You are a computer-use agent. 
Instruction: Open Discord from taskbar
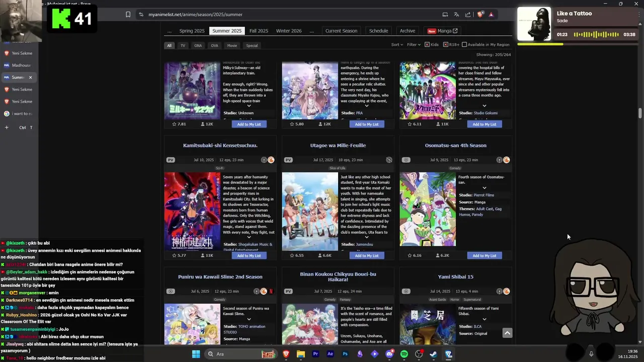click(x=389, y=354)
